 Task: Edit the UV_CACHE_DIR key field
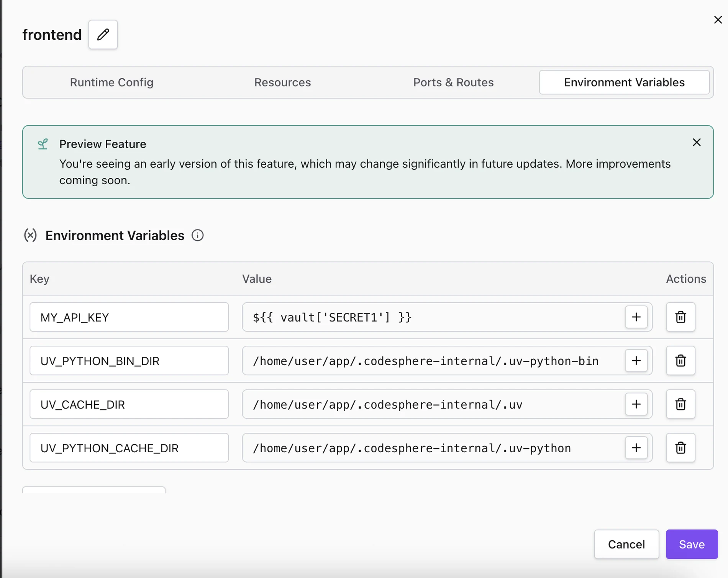click(129, 404)
